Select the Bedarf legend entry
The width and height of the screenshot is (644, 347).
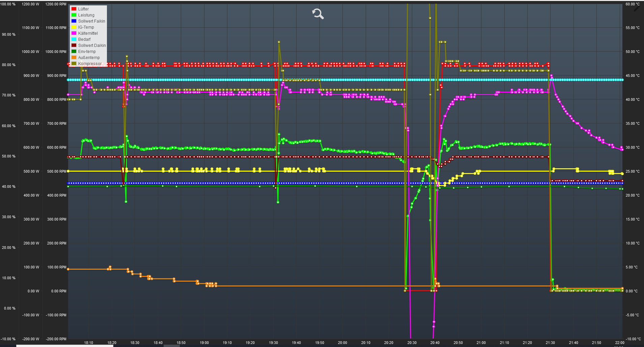tap(84, 39)
